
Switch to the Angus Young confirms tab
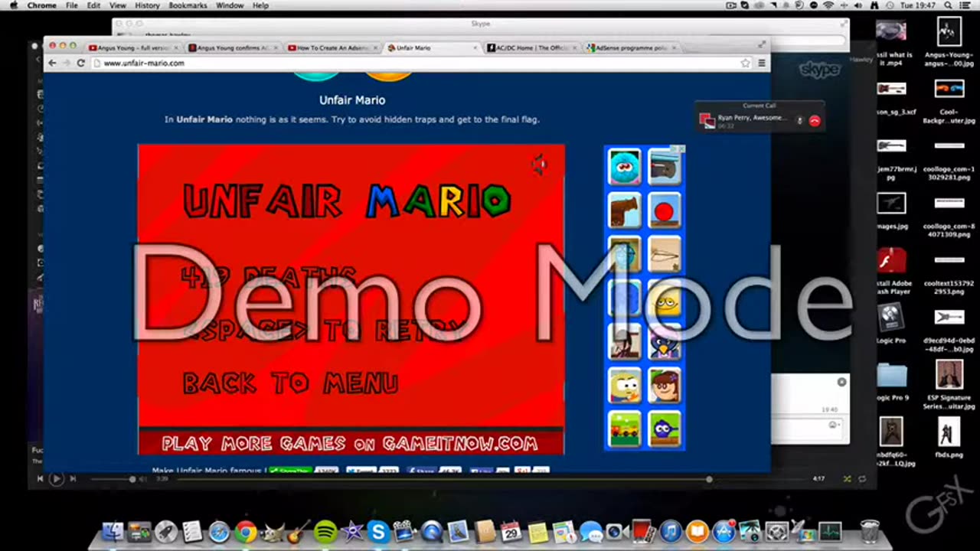coord(232,47)
